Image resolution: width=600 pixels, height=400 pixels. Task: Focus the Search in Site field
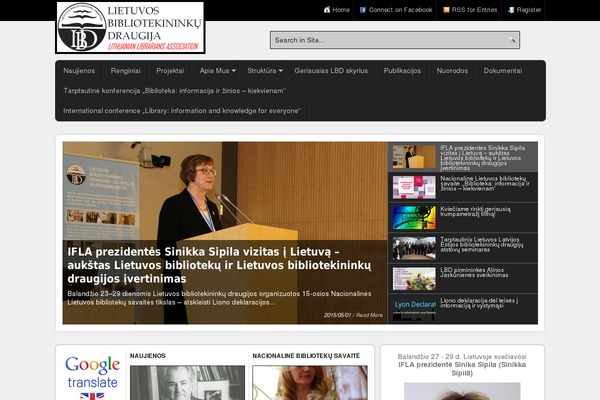[x=395, y=40]
